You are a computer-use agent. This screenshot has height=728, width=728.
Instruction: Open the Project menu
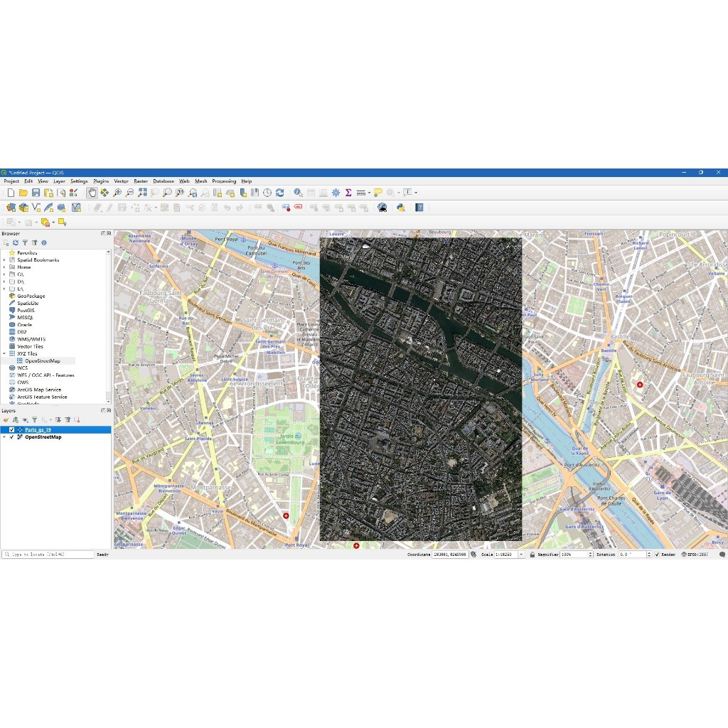coord(11,181)
